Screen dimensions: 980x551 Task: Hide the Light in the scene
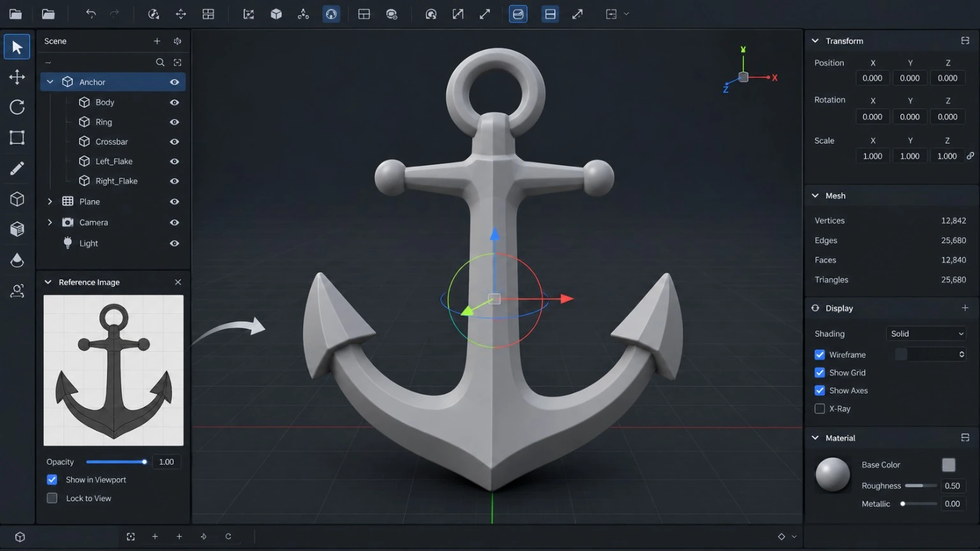(x=174, y=244)
